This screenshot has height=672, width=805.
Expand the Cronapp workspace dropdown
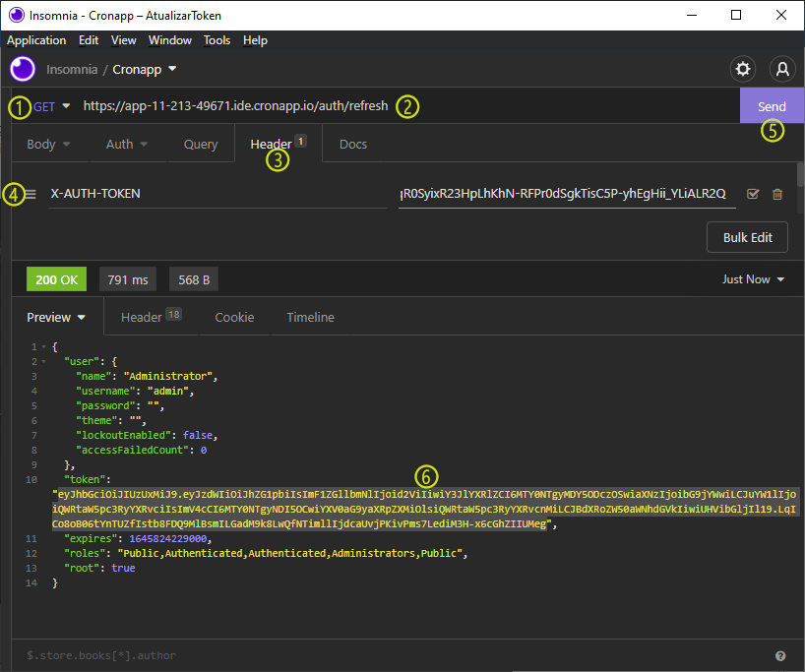pos(145,69)
